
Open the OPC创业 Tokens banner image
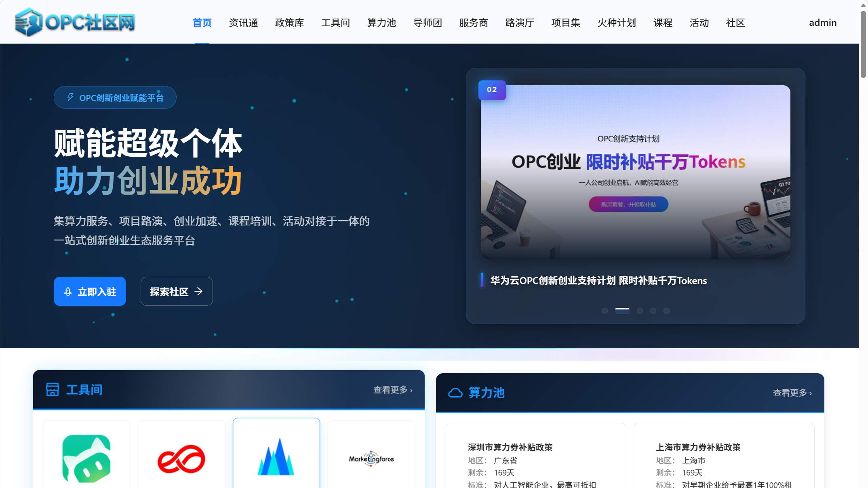(x=635, y=172)
